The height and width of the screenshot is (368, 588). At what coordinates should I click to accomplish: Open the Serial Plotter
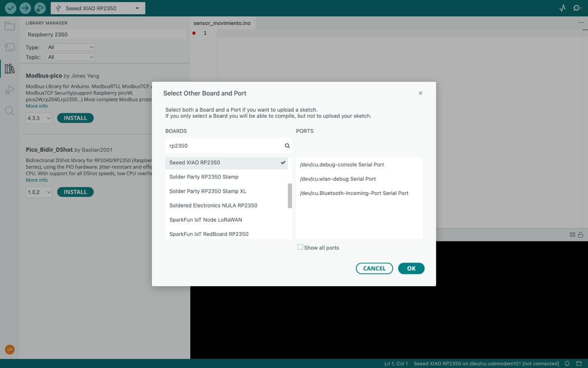tap(563, 8)
